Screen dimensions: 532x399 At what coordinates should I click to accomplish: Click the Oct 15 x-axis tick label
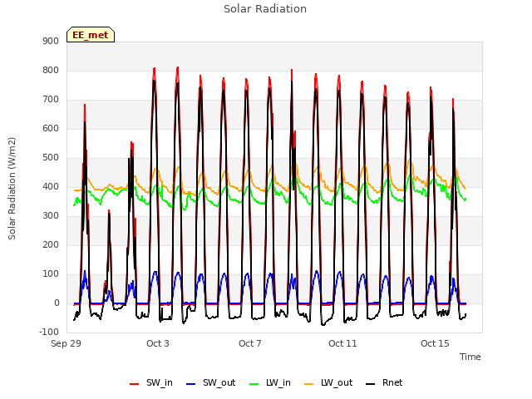[435, 343]
